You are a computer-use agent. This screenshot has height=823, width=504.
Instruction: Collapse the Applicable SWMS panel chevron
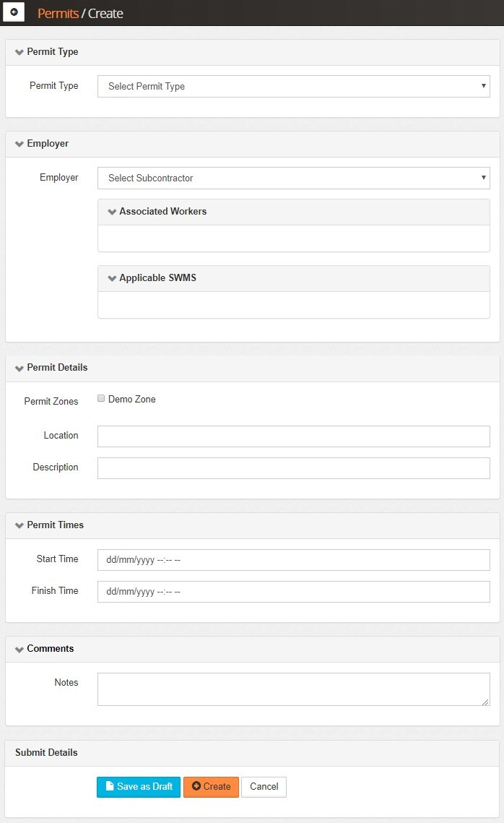112,278
